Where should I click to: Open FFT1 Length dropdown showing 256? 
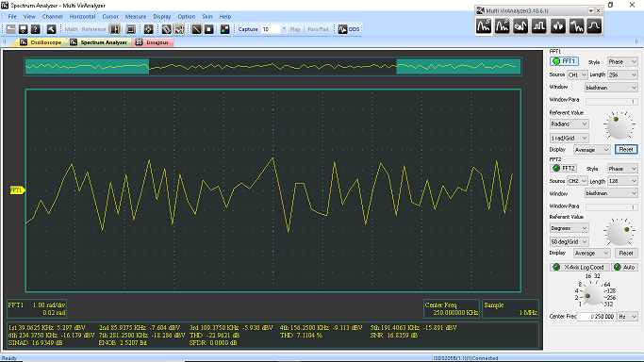622,74
